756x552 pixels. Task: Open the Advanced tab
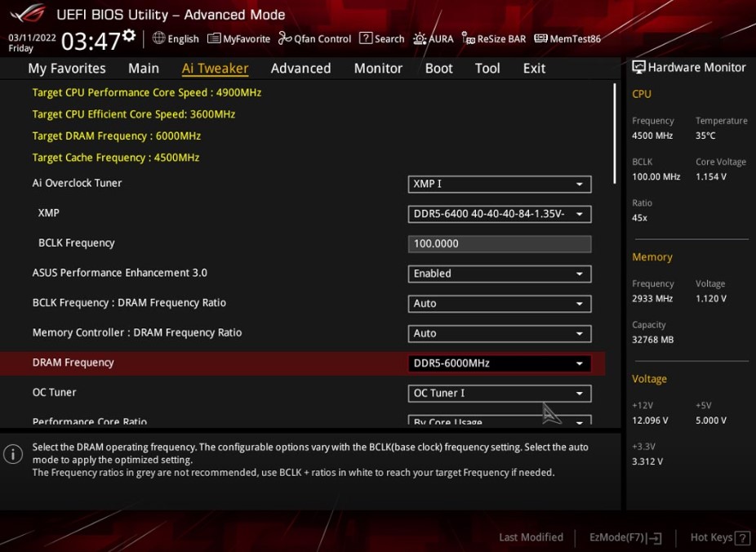pyautogui.click(x=301, y=69)
